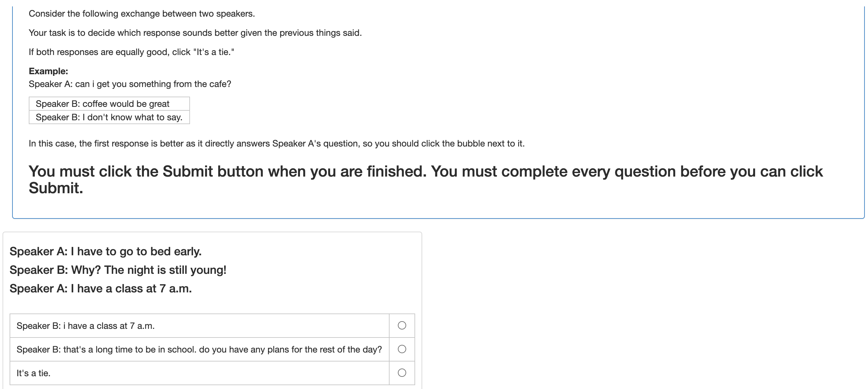Click the line "Why? The night is still young!"
This screenshot has width=868, height=389.
point(118,270)
